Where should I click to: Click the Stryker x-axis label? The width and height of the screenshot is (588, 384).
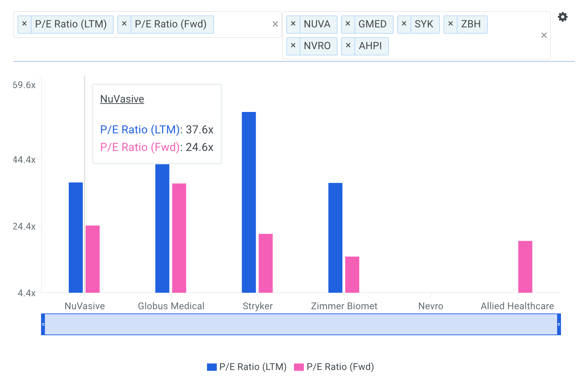point(258,306)
